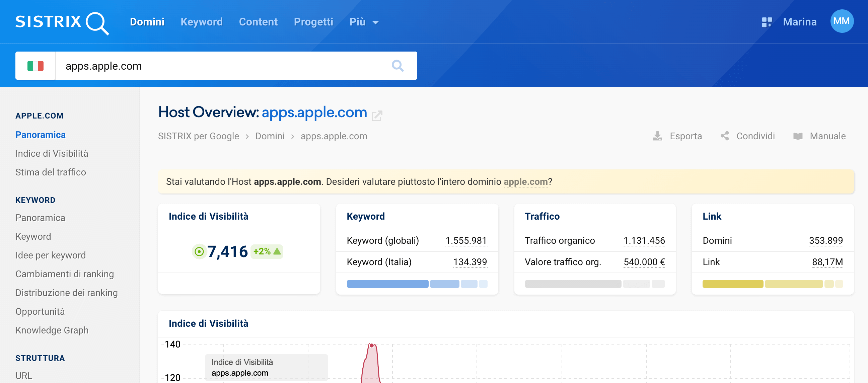The width and height of the screenshot is (868, 383).
Task: Click the Condividi share icon
Action: (725, 136)
